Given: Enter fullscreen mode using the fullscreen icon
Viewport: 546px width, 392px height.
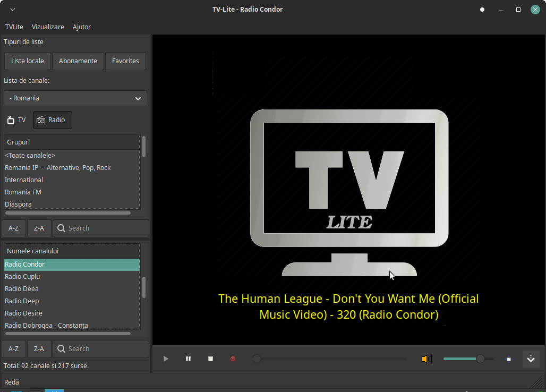Looking at the screenshot, I should [508, 359].
